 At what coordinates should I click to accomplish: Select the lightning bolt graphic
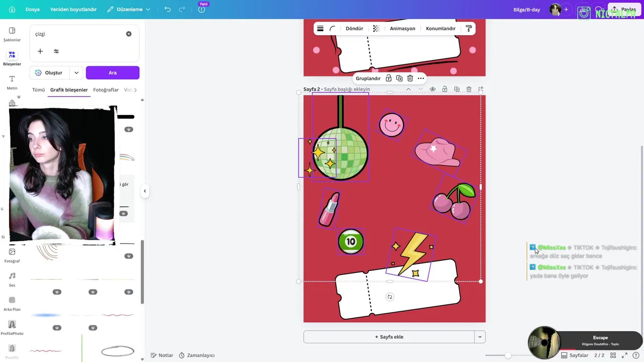412,254
